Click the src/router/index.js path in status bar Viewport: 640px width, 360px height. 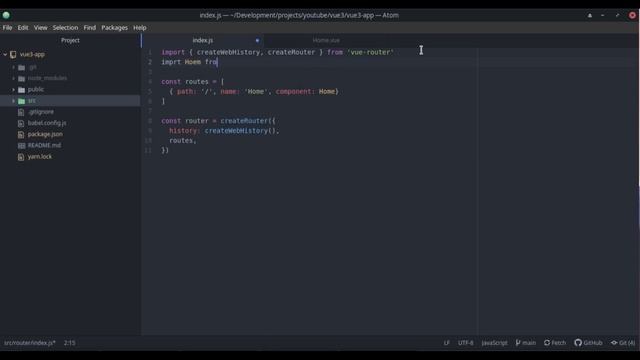click(30, 343)
